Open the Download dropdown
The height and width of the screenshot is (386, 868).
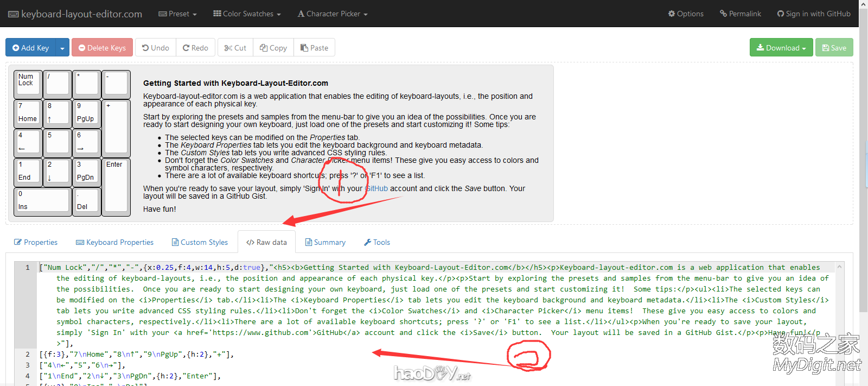[781, 48]
